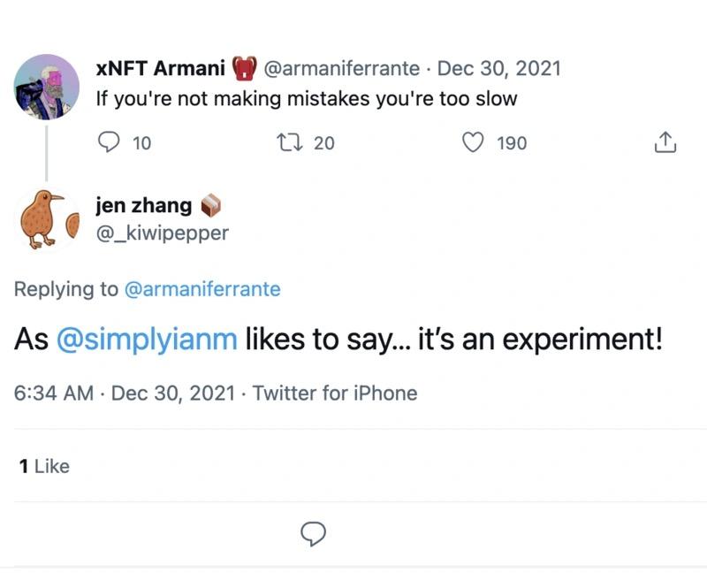Screen dimensions: 707x588
Task: Click the @armaniferrante link in Replying to
Action: 202,288
